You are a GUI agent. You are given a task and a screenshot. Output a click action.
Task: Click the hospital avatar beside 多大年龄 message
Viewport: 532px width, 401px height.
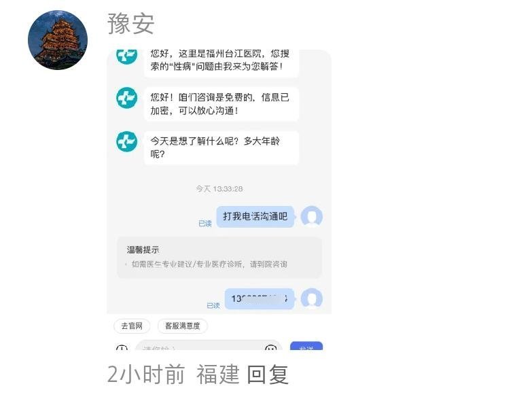coord(127,141)
